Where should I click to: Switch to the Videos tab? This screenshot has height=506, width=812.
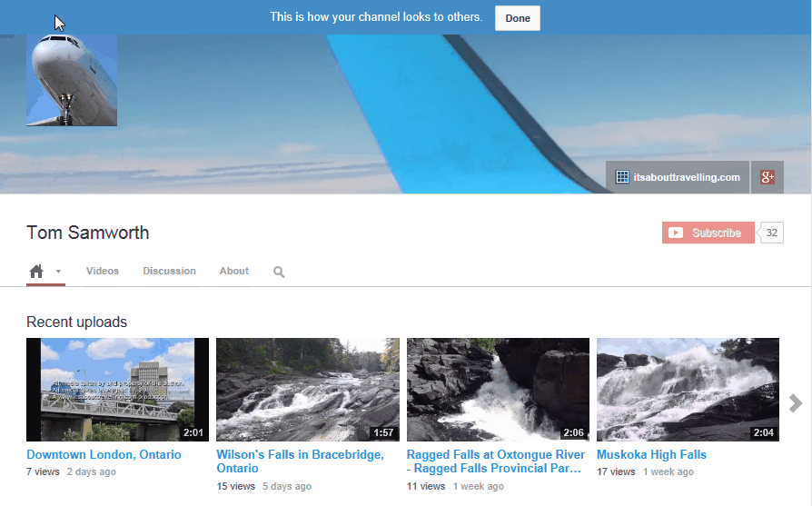[103, 271]
